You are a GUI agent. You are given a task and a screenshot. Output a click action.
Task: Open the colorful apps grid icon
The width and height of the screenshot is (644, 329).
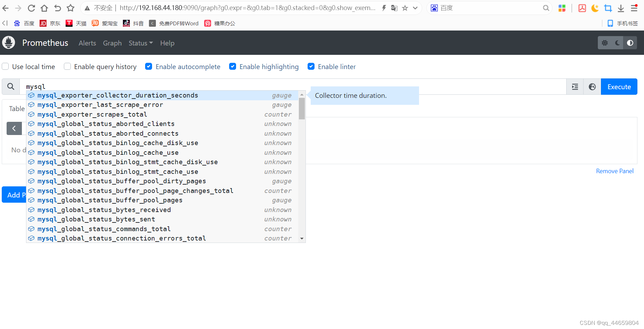(x=562, y=8)
